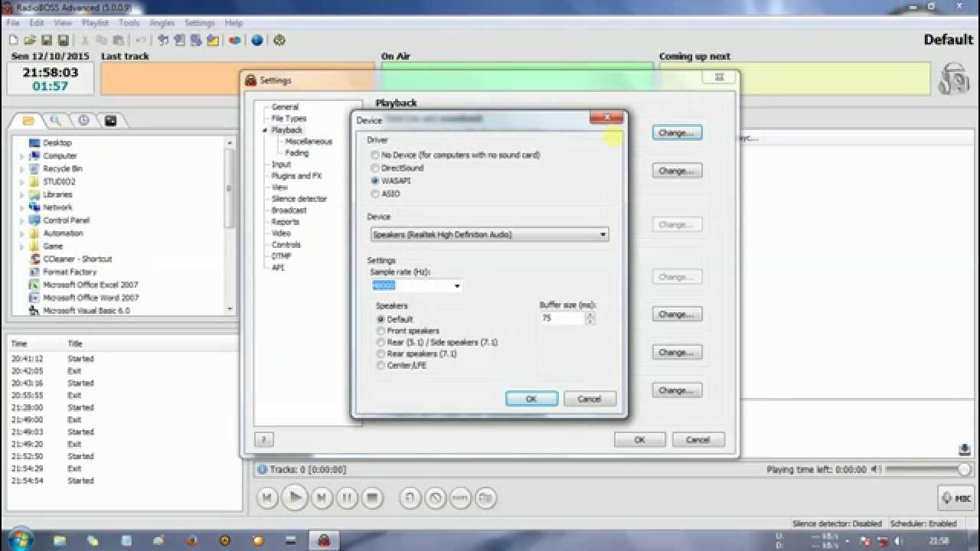
Task: Open the Device dropdown showing Speakers Realtek
Action: click(x=489, y=234)
